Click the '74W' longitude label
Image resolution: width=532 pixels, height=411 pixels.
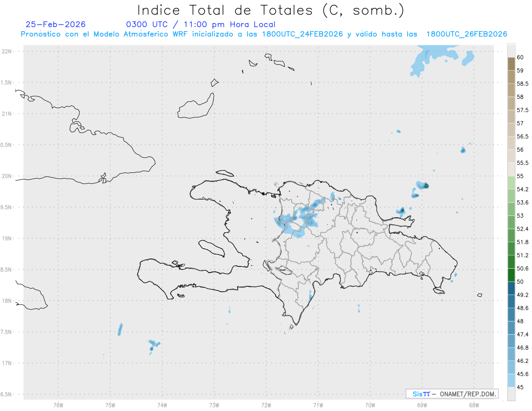point(162,405)
